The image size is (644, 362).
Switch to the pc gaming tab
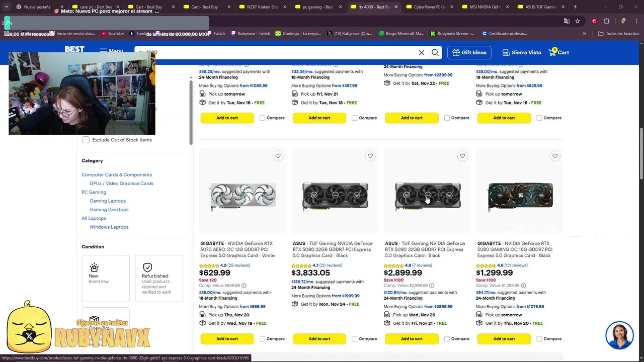point(317,7)
